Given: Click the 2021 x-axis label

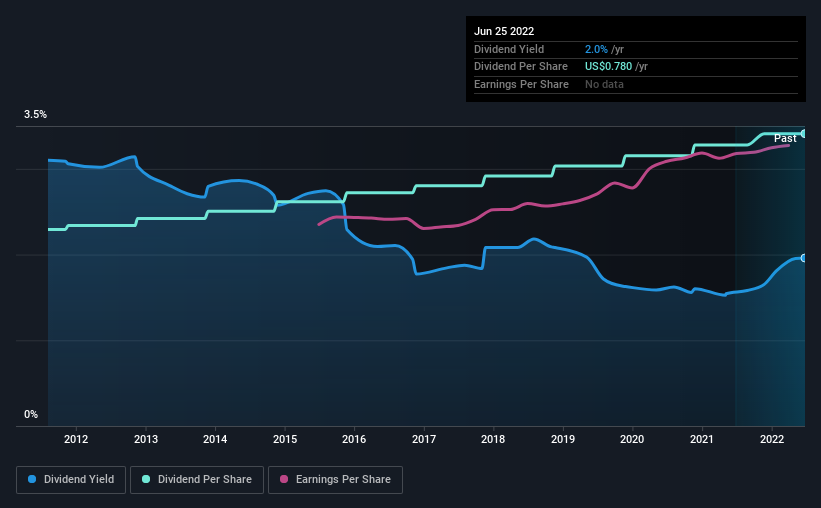Looking at the screenshot, I should [x=702, y=439].
